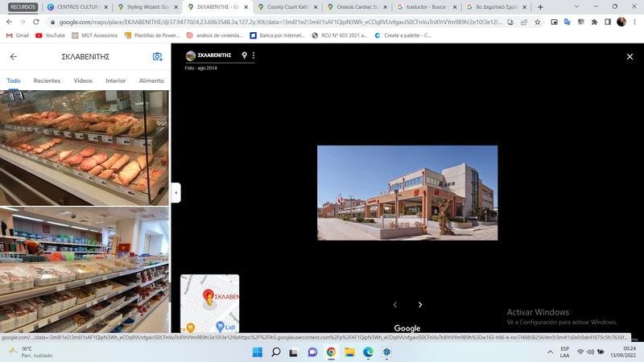Open Chrome profile avatar
Image resolution: width=644 pixels, height=362 pixels.
(x=621, y=23)
